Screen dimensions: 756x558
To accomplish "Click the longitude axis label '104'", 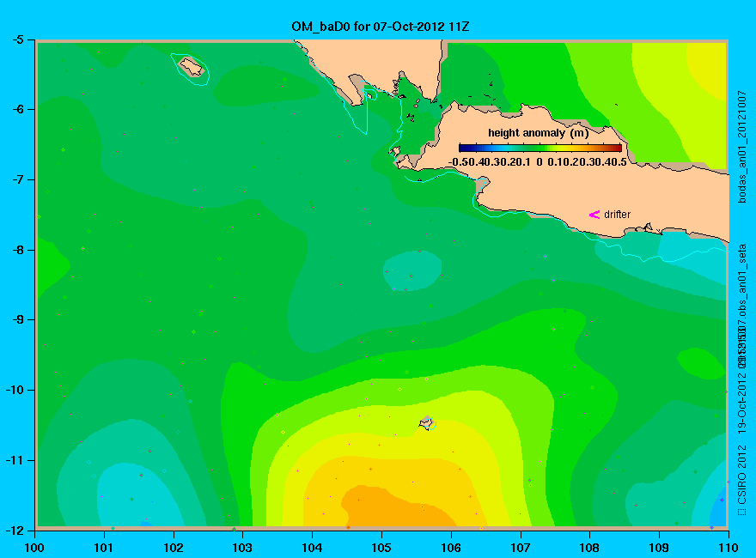I will tap(312, 548).
